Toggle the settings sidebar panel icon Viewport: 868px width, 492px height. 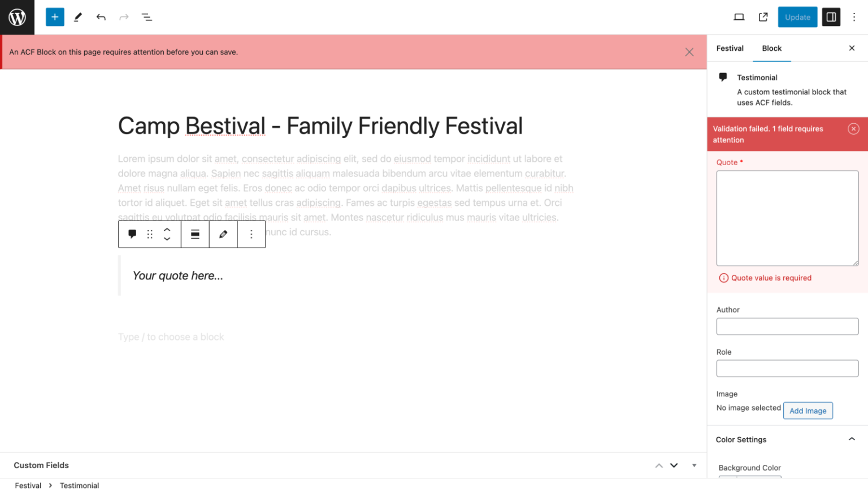[831, 17]
